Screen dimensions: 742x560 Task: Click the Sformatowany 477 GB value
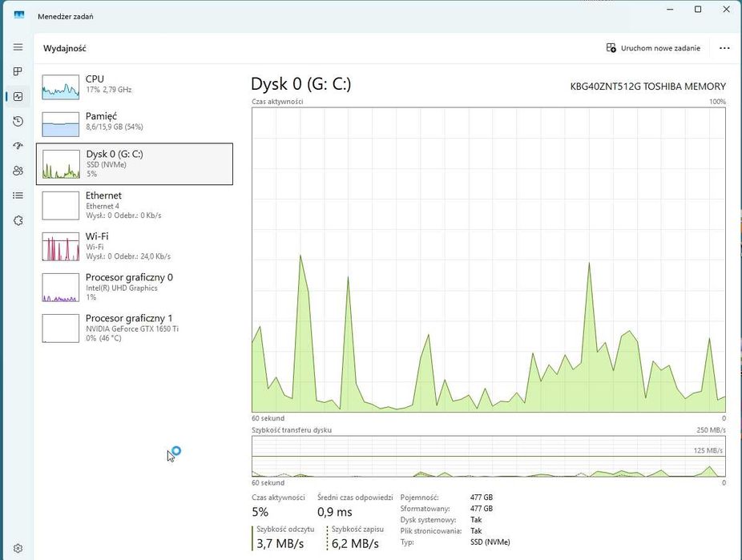pyautogui.click(x=482, y=509)
